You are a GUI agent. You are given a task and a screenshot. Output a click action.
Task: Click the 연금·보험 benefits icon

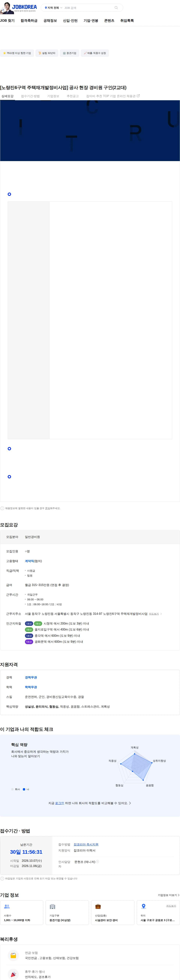click(13, 955)
